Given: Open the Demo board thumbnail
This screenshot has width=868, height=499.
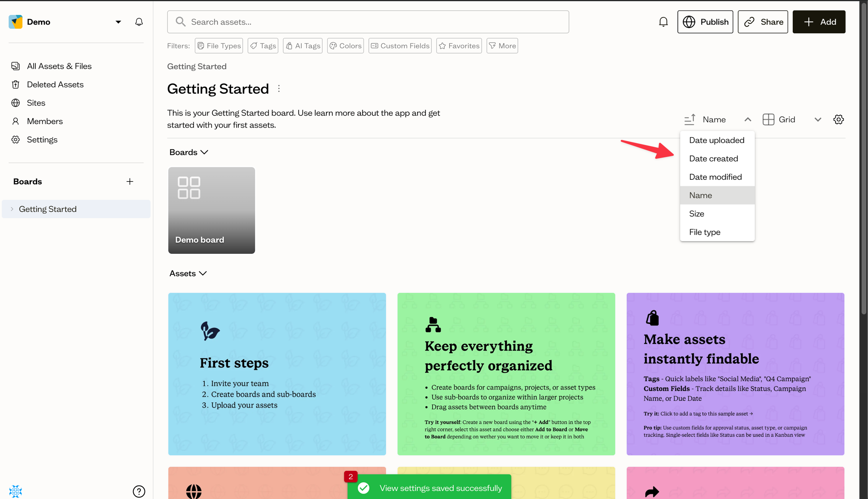Looking at the screenshot, I should 212,210.
